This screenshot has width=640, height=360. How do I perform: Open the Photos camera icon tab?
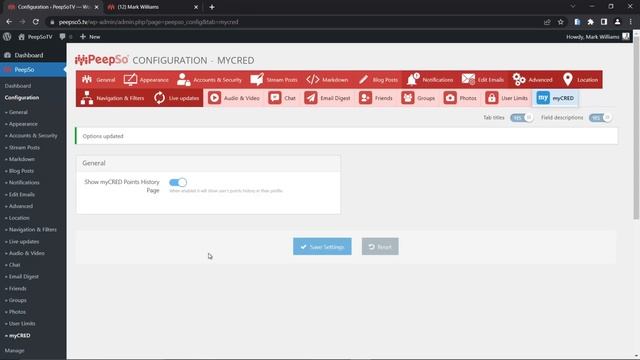[x=450, y=98]
